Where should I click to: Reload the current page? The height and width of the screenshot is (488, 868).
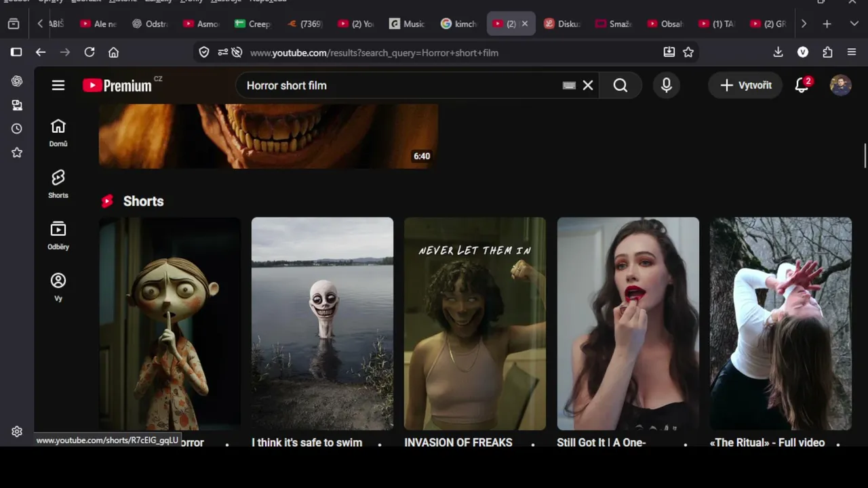(90, 52)
